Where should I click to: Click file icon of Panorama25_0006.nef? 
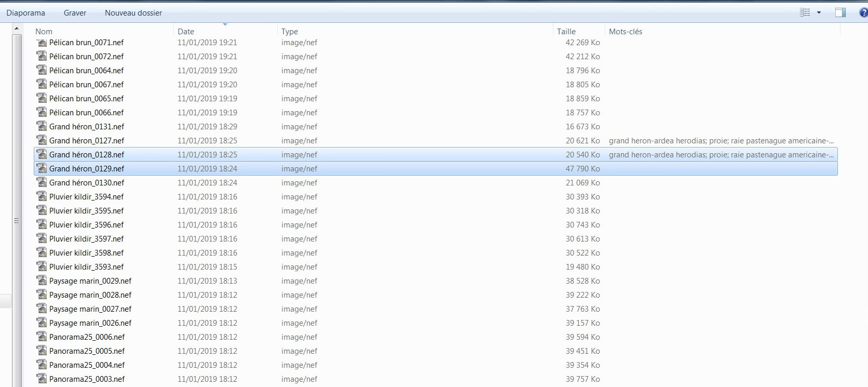pos(42,337)
